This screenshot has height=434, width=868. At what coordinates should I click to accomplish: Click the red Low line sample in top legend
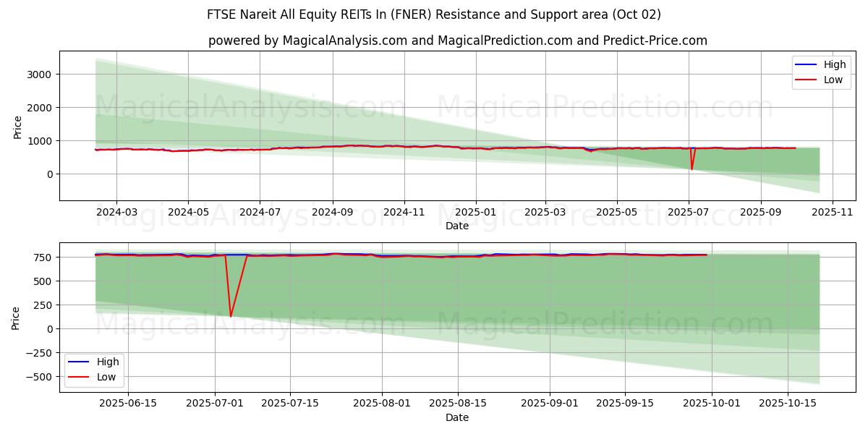tap(806, 80)
